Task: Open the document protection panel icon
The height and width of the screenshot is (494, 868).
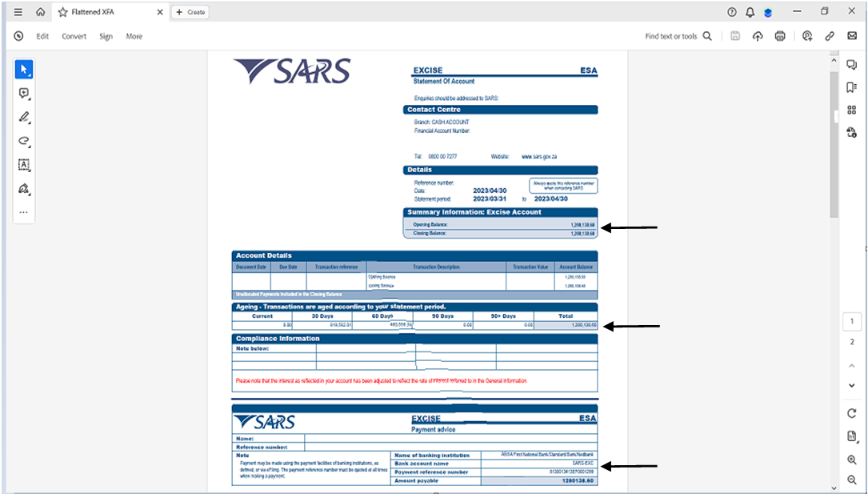Action: pos(851,132)
